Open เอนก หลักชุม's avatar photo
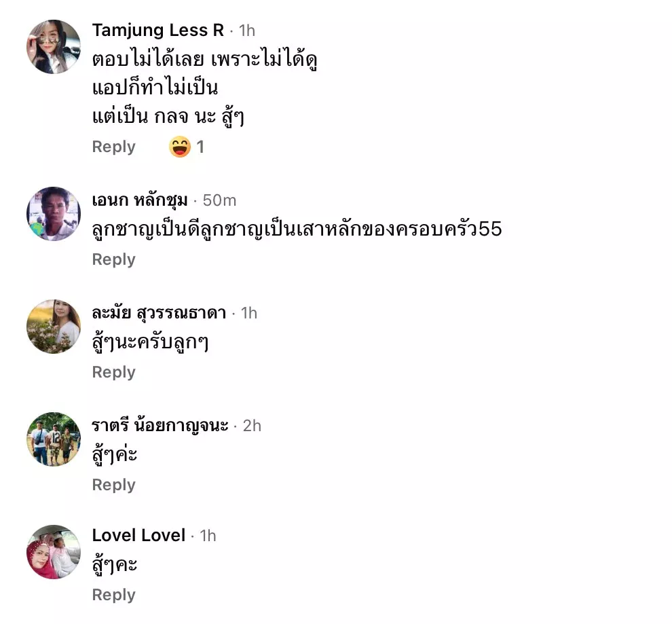672x624 pixels. pos(54,214)
